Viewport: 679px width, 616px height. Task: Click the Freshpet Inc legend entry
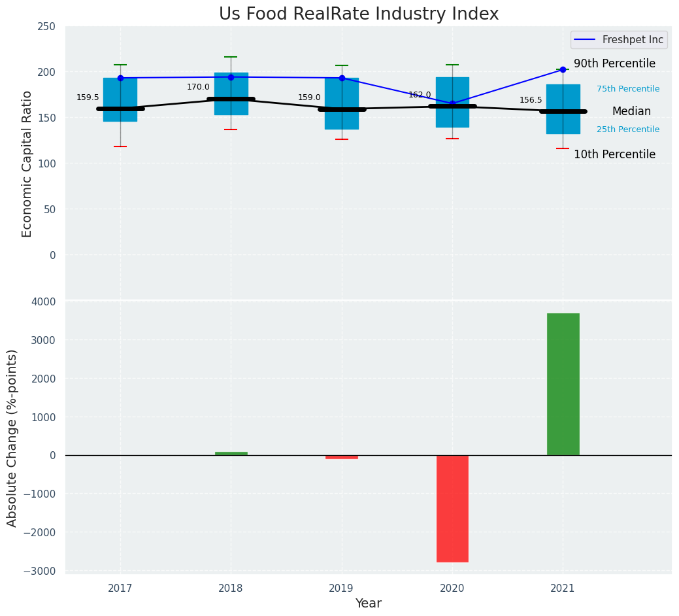point(618,40)
